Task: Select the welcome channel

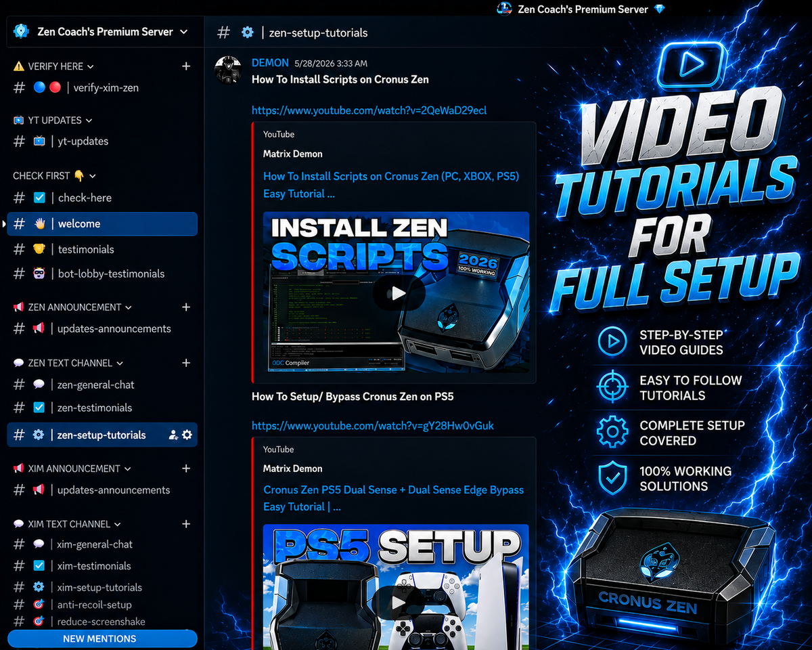Action: (102, 224)
